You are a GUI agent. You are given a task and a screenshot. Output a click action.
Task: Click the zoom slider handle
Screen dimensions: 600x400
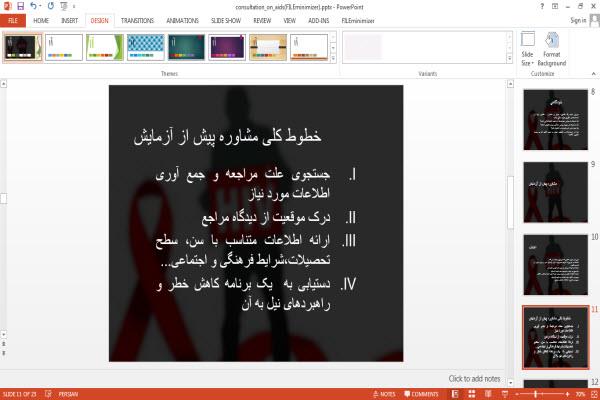(x=535, y=394)
